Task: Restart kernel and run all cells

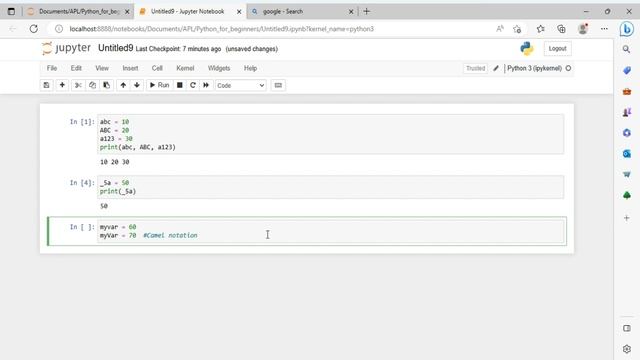Action: click(x=206, y=85)
